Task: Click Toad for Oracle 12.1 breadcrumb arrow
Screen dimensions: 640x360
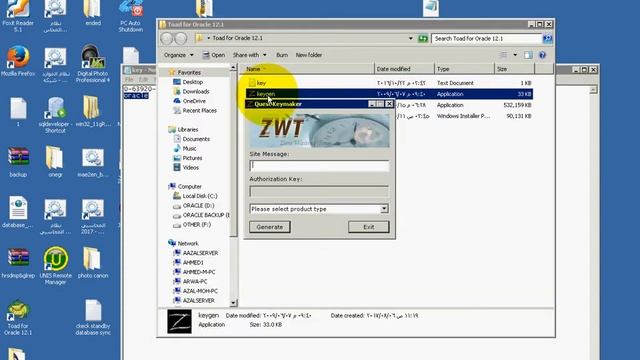Action: 209,38
